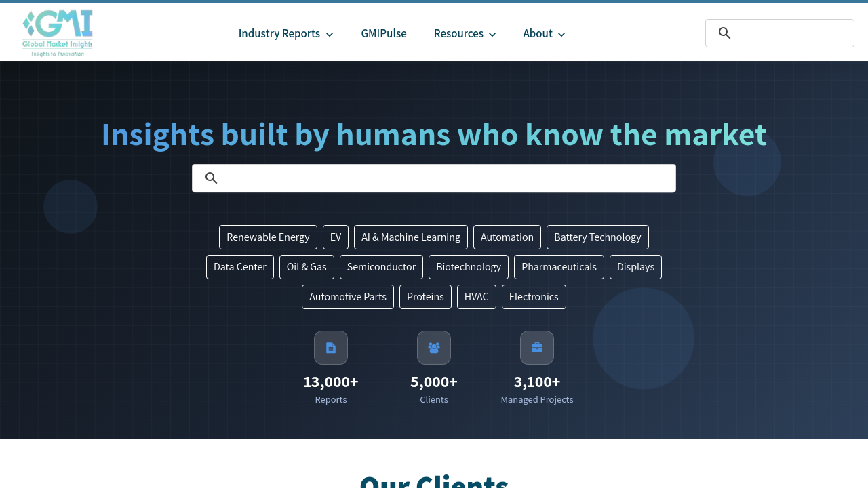868x488 pixels.
Task: Expand the Industry Reports chevron
Action: (x=330, y=35)
